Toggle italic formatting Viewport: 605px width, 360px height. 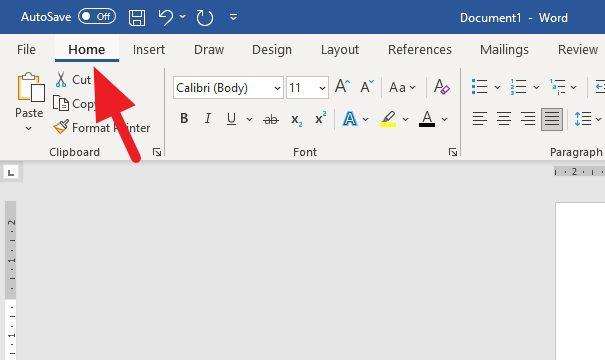click(208, 118)
